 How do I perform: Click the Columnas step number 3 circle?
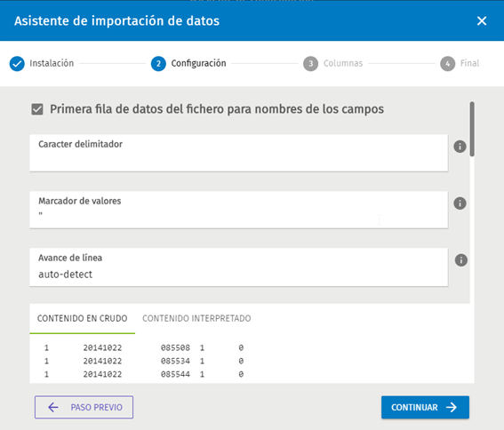[x=310, y=64]
